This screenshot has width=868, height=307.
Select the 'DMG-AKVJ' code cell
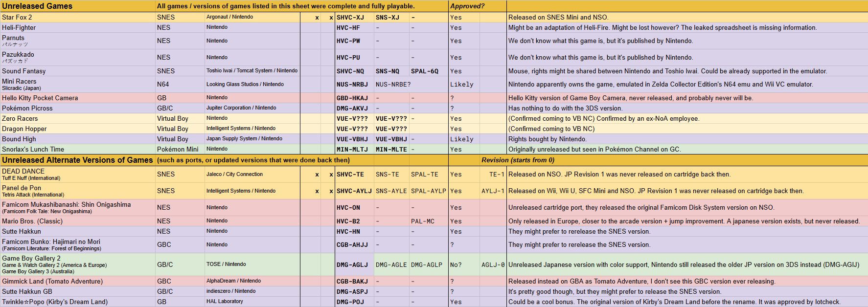(x=355, y=108)
